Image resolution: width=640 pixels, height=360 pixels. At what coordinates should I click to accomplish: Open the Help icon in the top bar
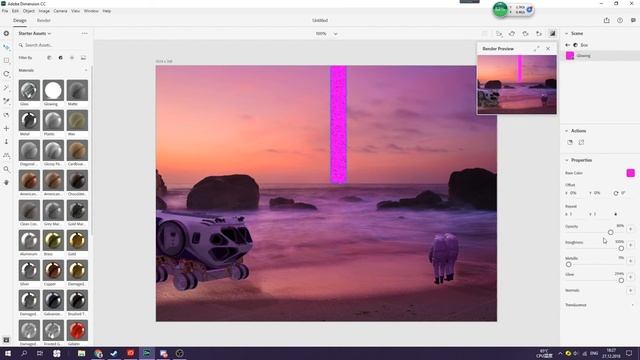620,20
